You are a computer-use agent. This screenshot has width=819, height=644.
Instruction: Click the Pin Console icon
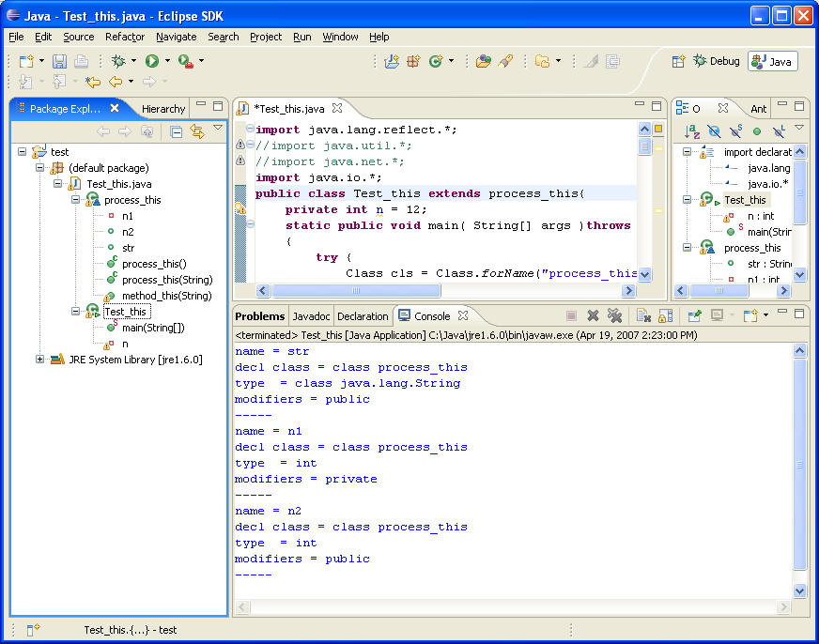click(694, 316)
